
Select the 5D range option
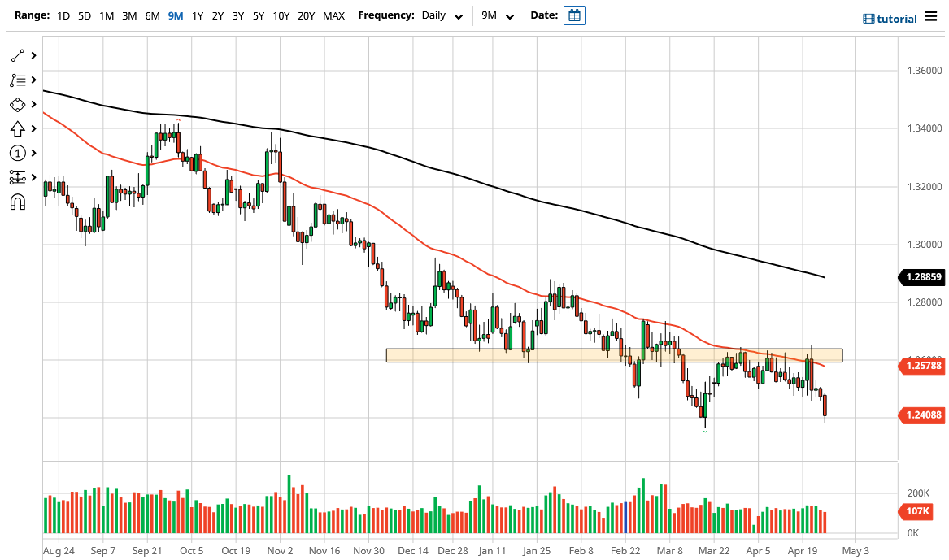pos(84,15)
